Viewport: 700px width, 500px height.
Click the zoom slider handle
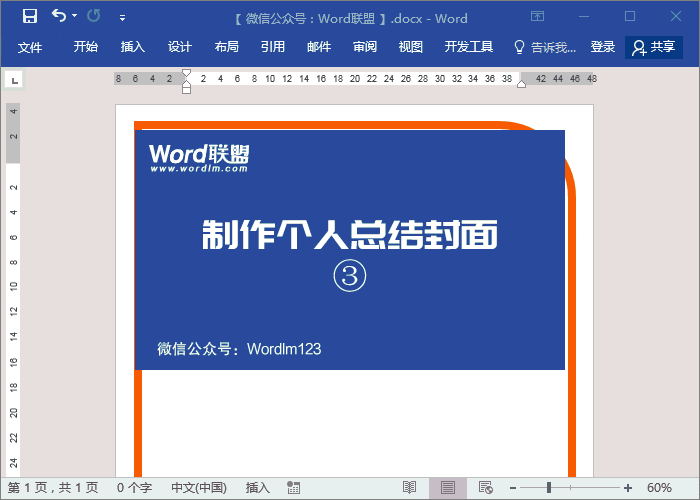pos(549,488)
